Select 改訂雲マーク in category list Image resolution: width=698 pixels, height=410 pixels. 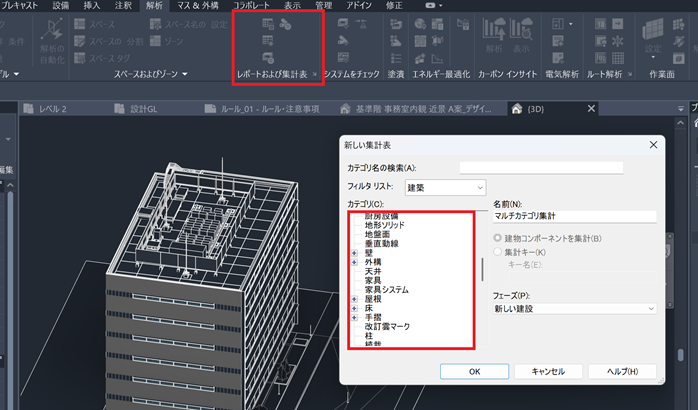[387, 327]
